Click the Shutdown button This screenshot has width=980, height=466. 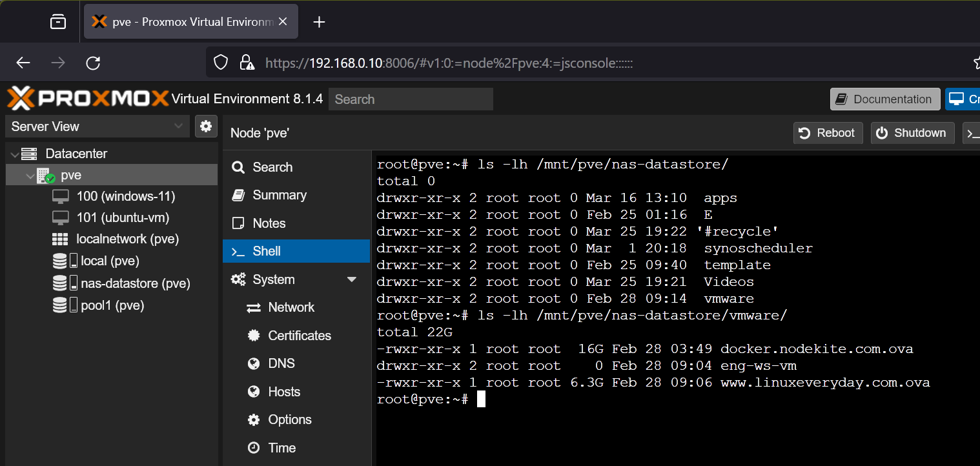(912, 133)
